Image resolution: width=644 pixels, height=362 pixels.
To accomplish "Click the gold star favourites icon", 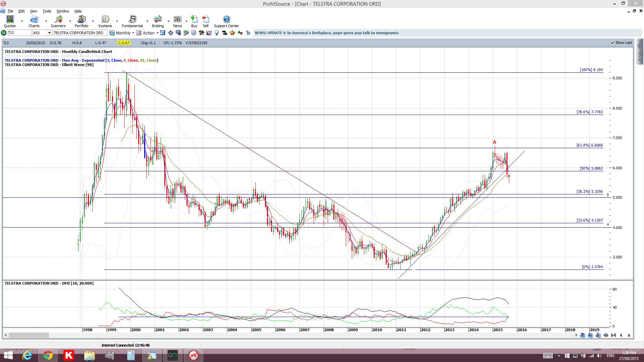I will pos(232,33).
